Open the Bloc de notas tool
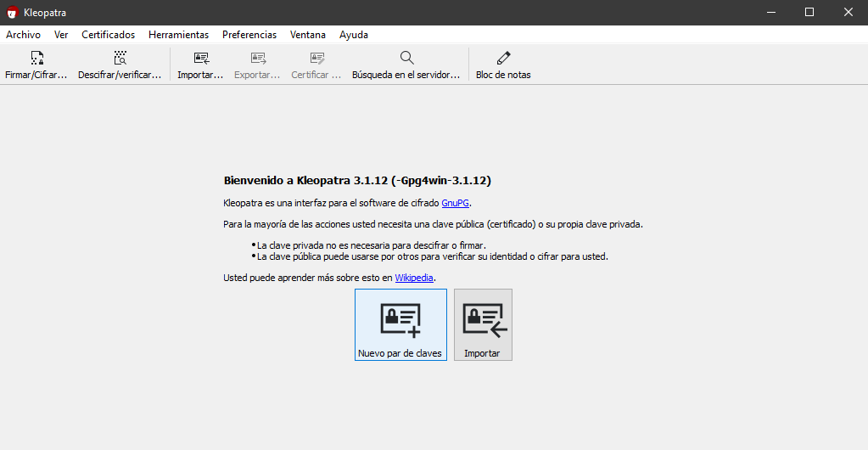This screenshot has width=868, height=450. 503,65
